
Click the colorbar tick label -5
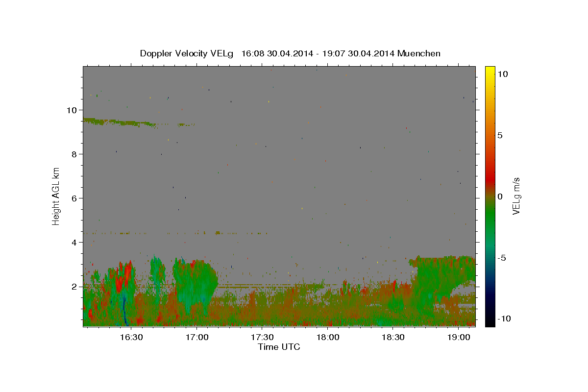coord(502,258)
